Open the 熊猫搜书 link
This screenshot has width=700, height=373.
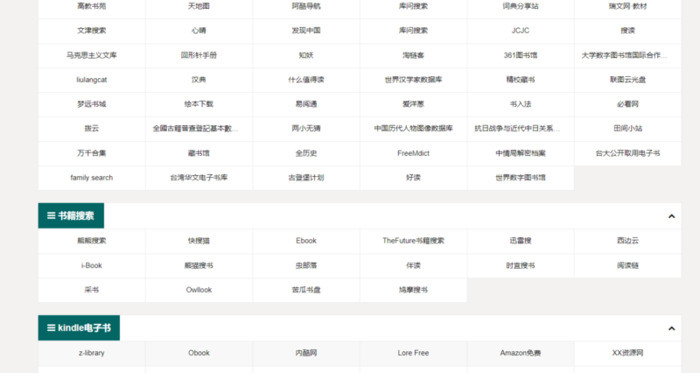[x=199, y=265]
